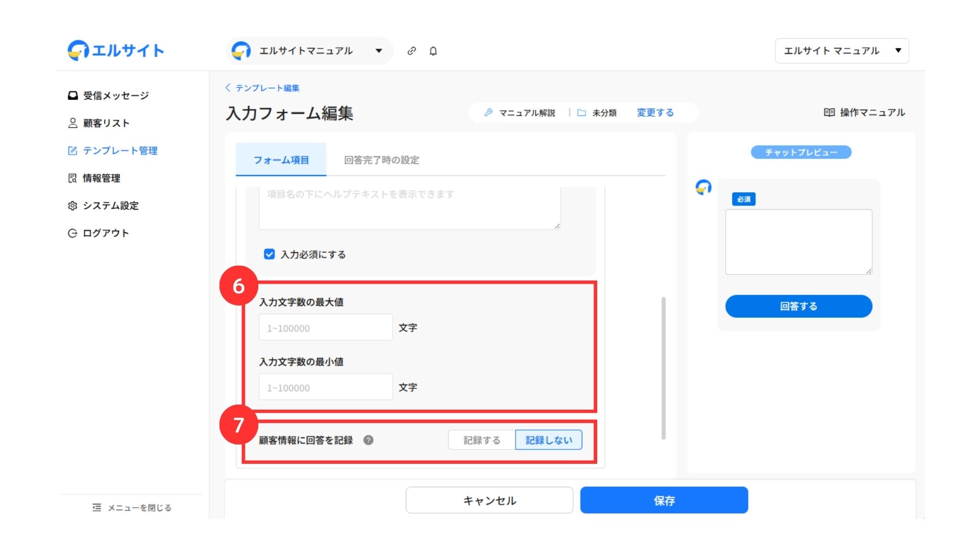Click help question mark beside 顧客情報に回答を記録
Image resolution: width=980 pixels, height=551 pixels.
pyautogui.click(x=369, y=440)
